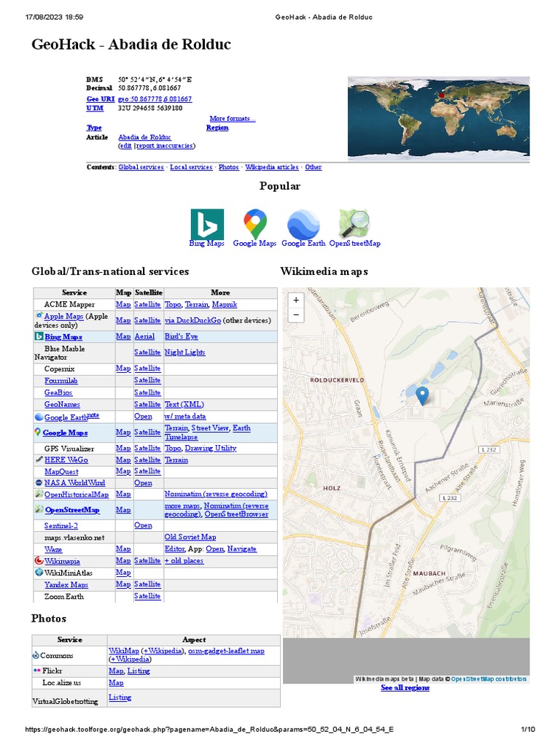Open the Abadia de Rolduc article link

[144, 137]
